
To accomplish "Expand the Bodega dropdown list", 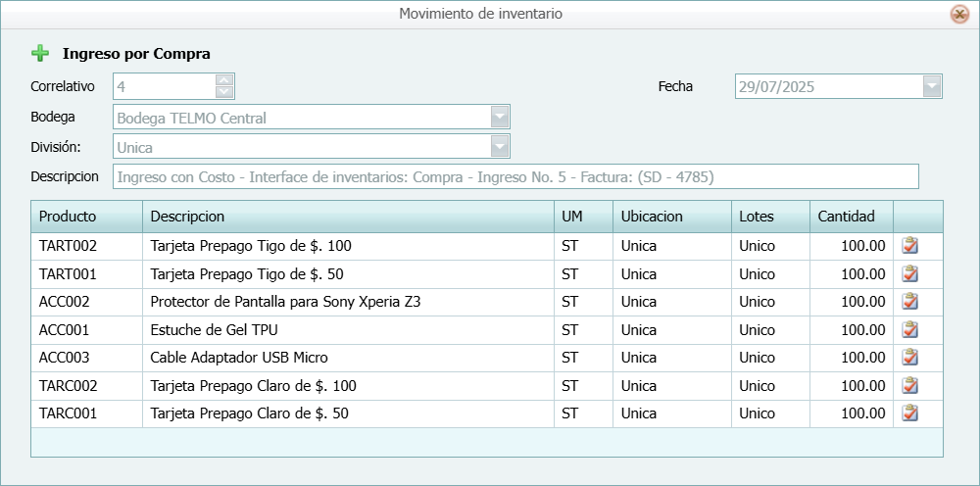I will [x=500, y=117].
